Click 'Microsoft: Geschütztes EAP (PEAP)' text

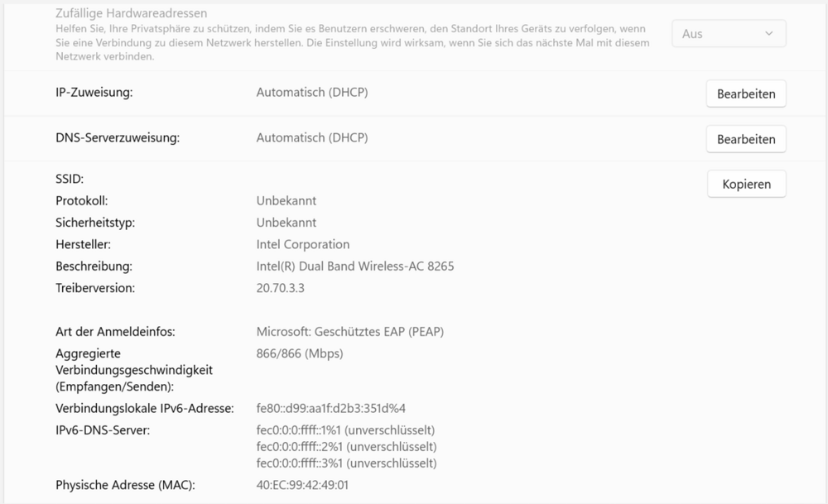coord(350,332)
